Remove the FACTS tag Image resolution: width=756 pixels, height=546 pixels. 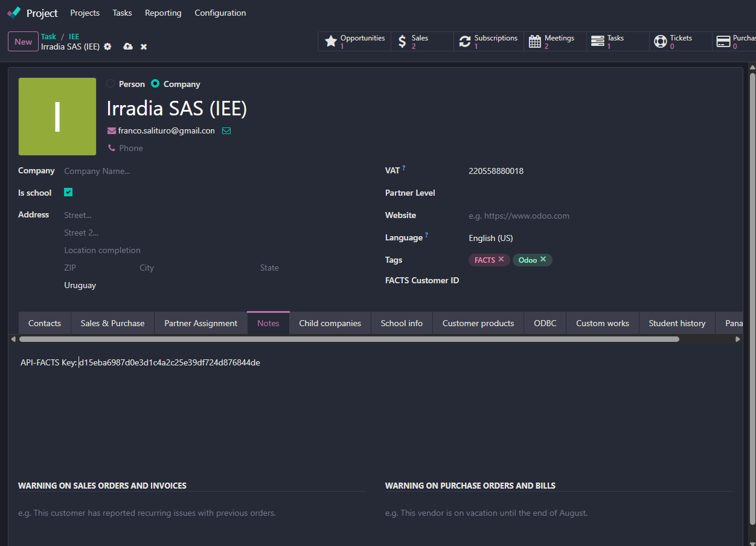pyautogui.click(x=501, y=260)
